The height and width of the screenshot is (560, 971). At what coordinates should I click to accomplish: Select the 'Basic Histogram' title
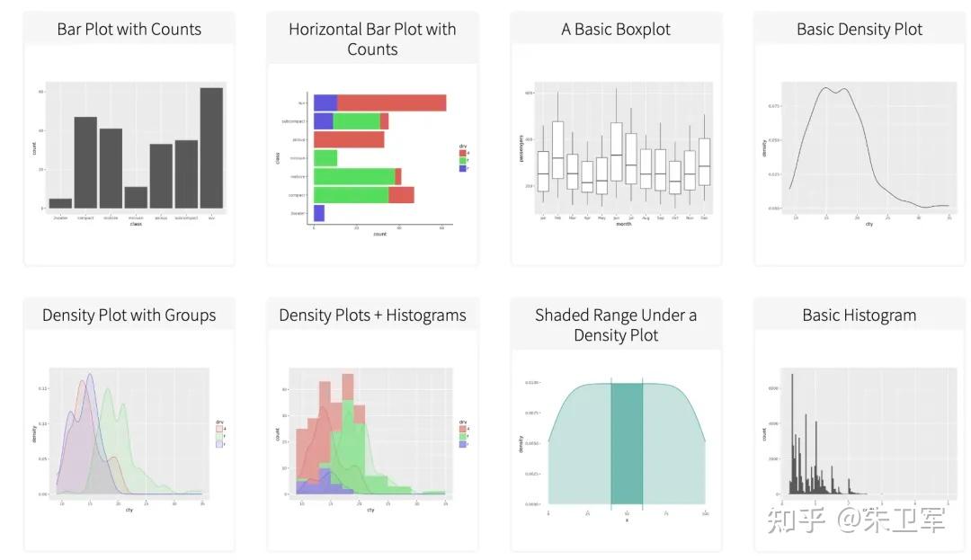point(859,315)
